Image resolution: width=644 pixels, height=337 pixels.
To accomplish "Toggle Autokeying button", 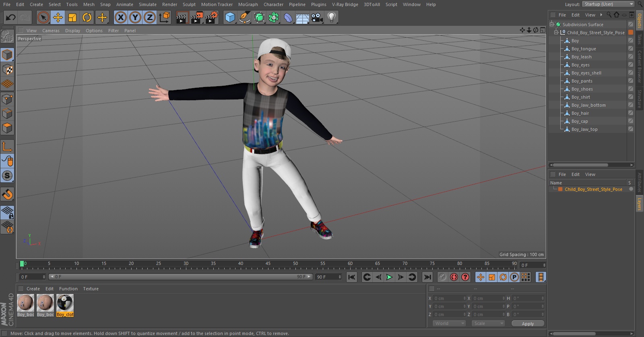I will (454, 277).
